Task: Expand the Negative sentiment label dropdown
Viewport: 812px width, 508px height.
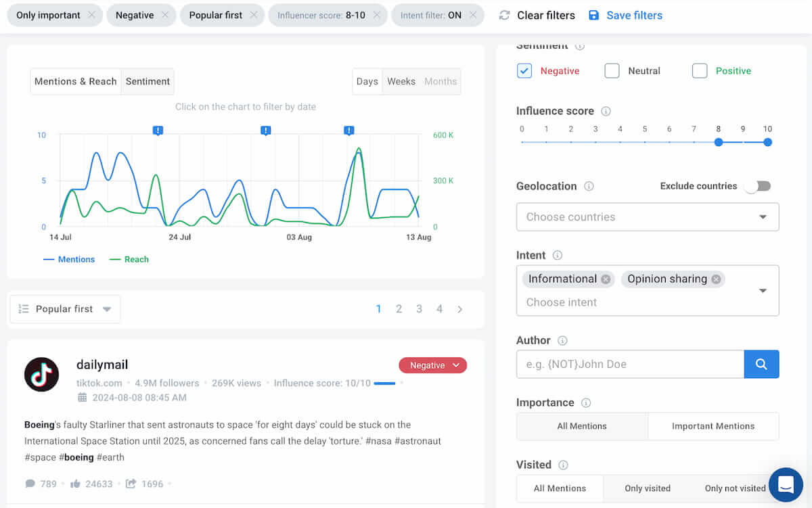Action: (x=456, y=365)
